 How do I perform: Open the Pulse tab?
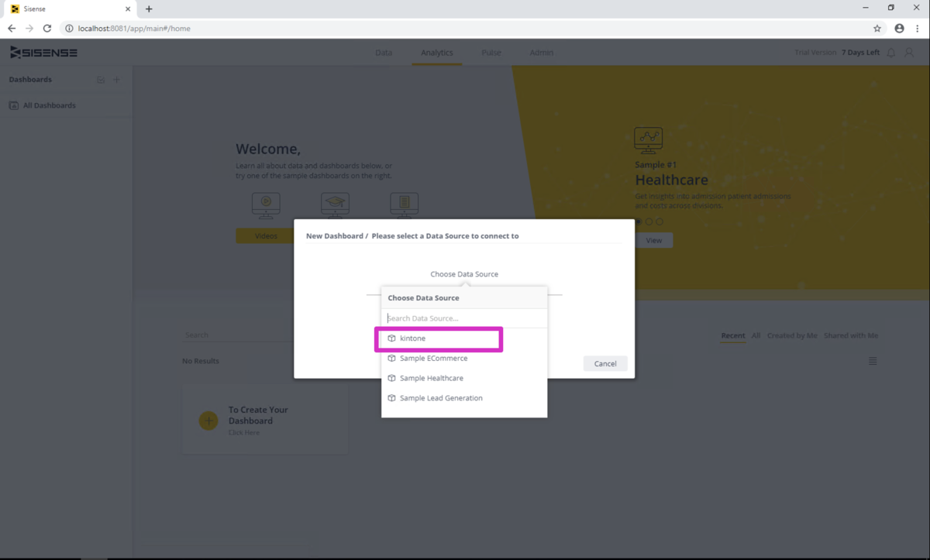[x=491, y=53]
